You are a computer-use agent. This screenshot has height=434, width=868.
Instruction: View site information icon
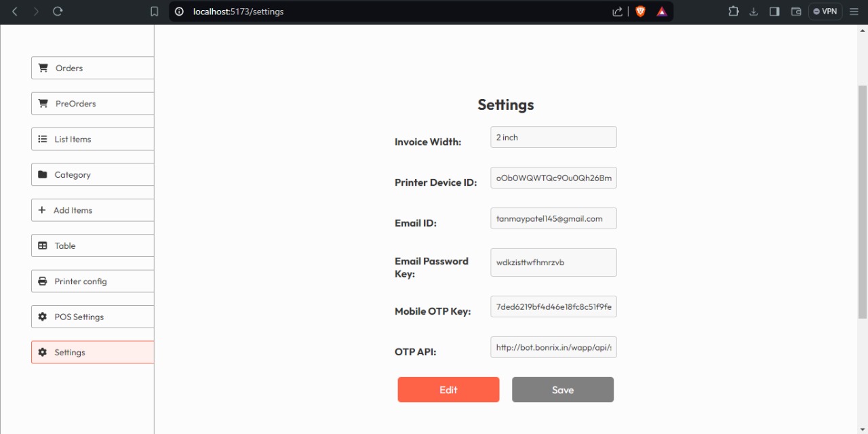click(x=180, y=12)
